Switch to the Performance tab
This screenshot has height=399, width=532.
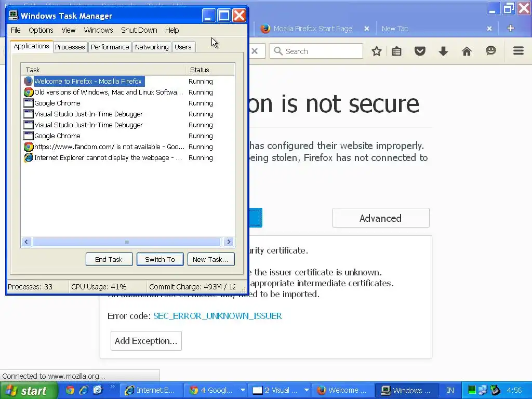(x=110, y=47)
